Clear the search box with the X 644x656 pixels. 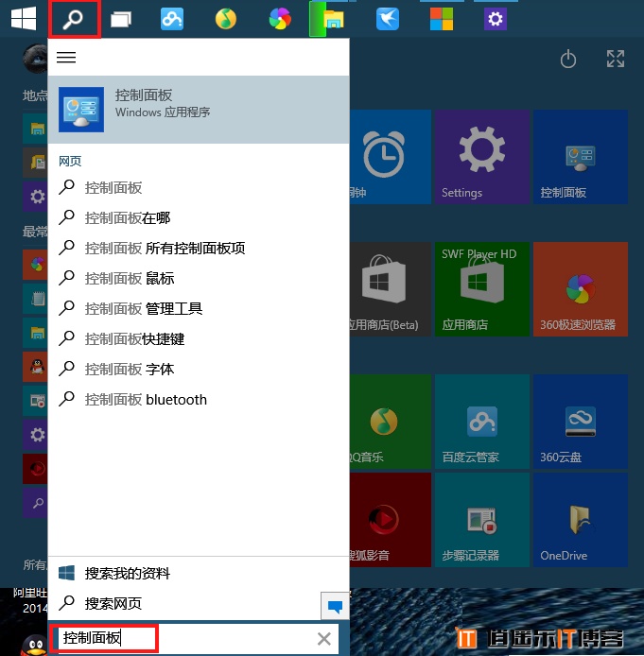(x=323, y=639)
